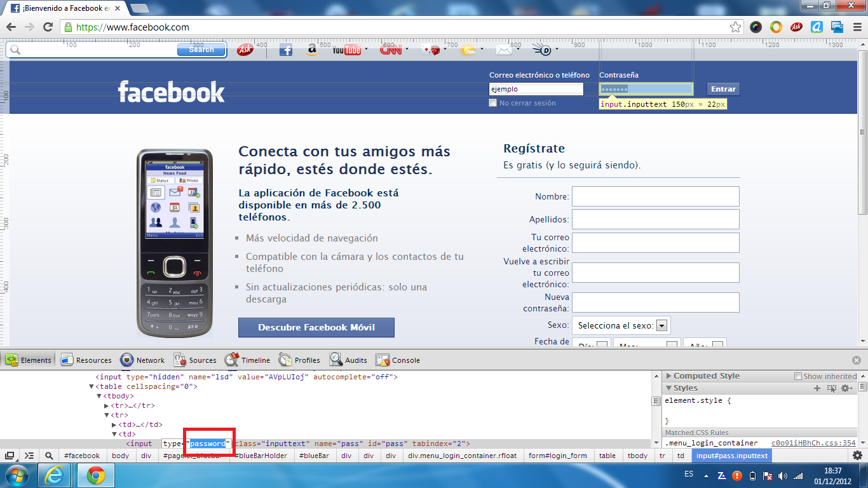868x488 pixels.
Task: Open the Timeline panel
Action: (x=247, y=360)
